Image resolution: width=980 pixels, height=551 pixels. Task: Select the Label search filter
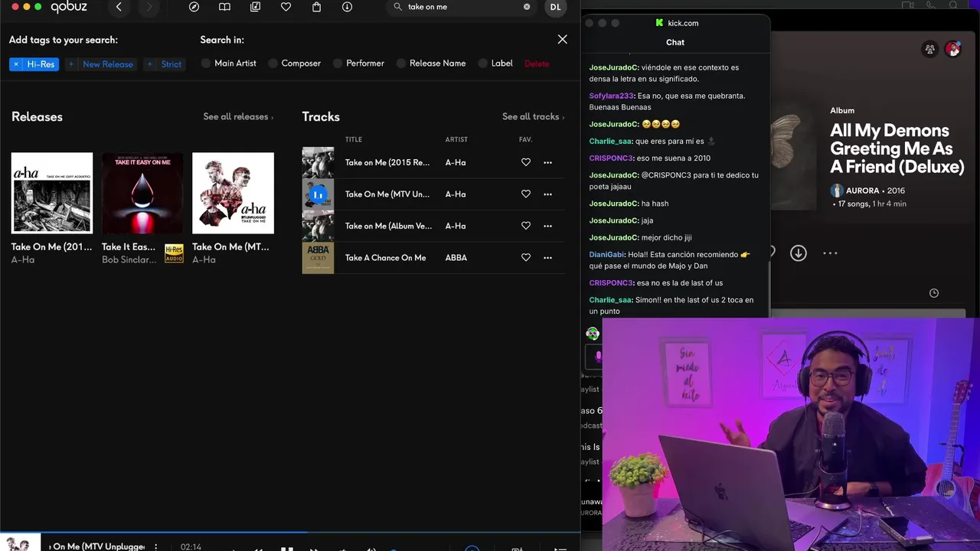point(495,64)
